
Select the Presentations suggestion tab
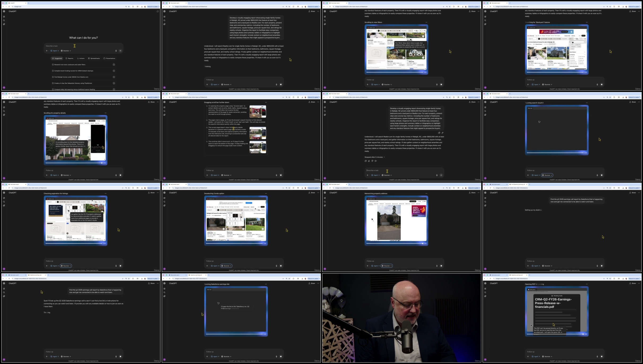[109, 58]
